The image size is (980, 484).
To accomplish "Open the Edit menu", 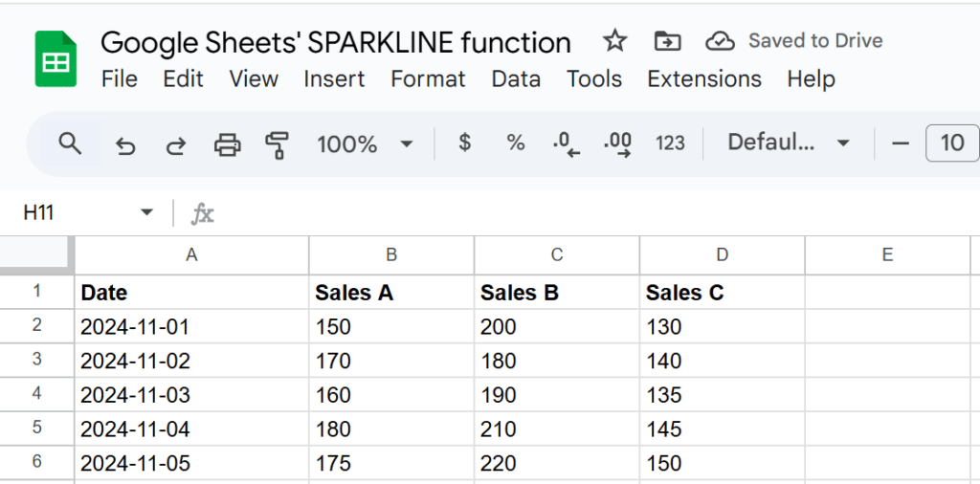I will pyautogui.click(x=183, y=79).
